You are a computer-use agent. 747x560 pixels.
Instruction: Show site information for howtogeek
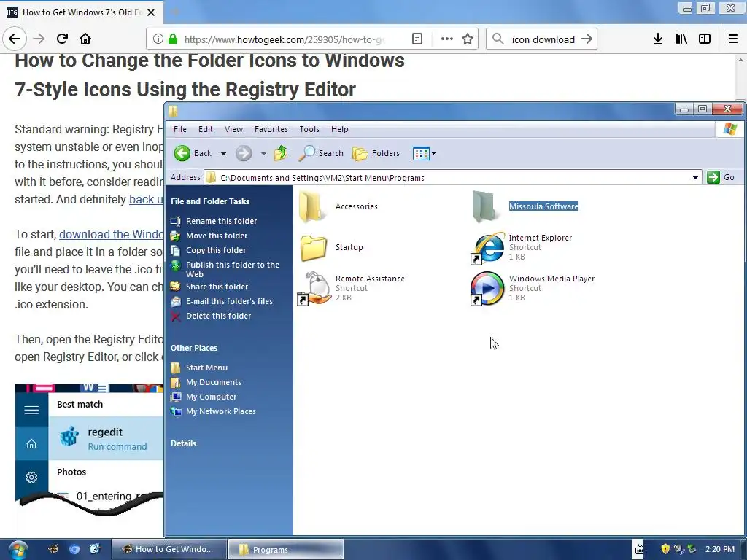coord(158,39)
